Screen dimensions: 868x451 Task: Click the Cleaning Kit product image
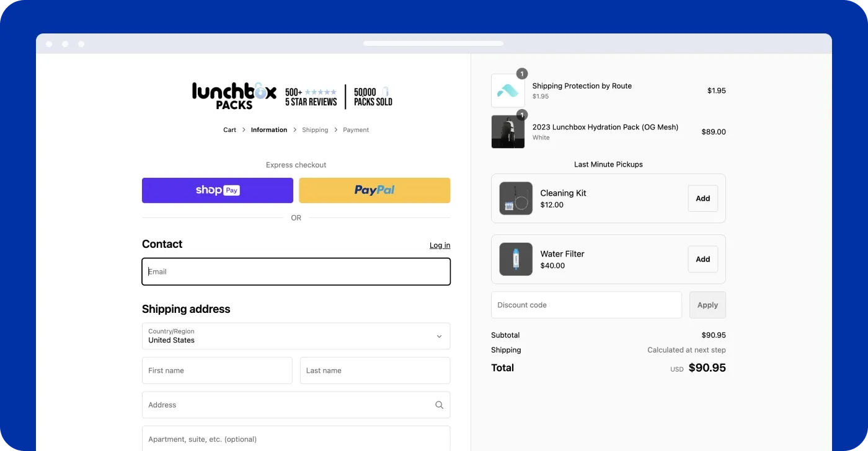point(516,198)
